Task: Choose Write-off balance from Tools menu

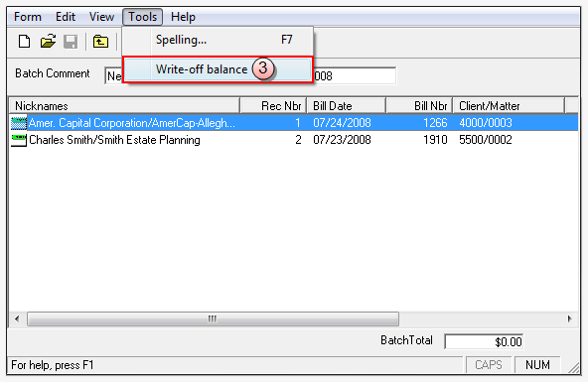Action: coord(218,69)
